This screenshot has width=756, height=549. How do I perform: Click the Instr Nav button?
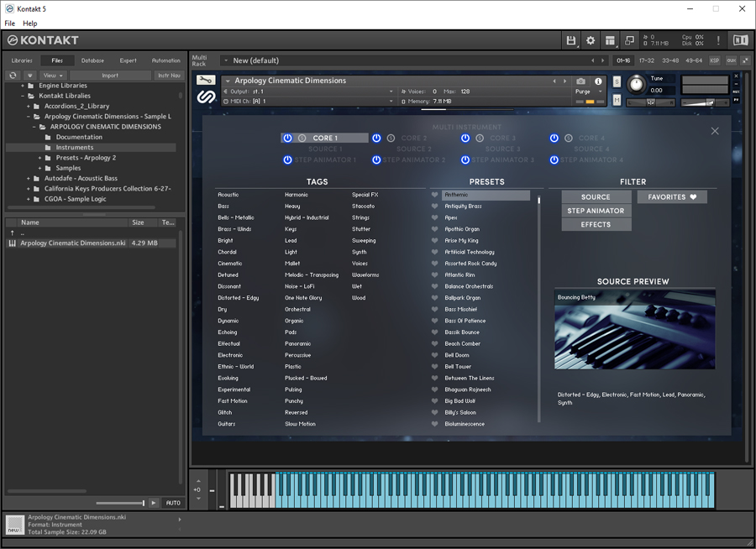pos(169,76)
